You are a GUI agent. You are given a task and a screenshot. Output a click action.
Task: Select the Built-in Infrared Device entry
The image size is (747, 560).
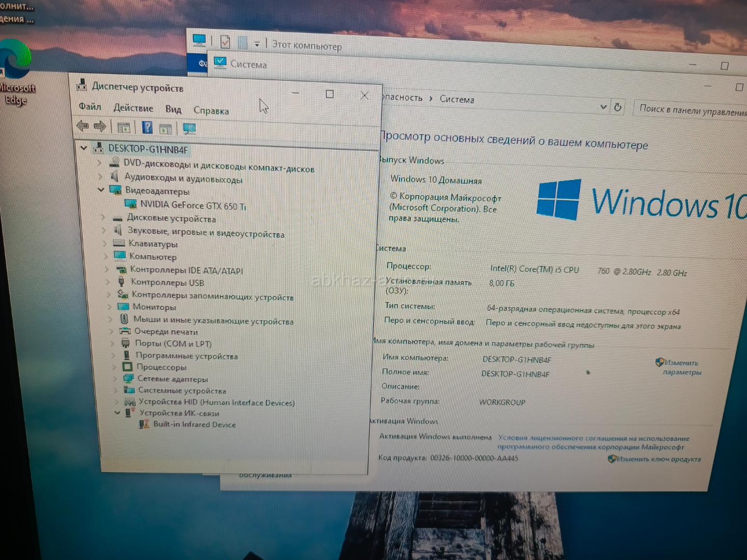[x=194, y=424]
